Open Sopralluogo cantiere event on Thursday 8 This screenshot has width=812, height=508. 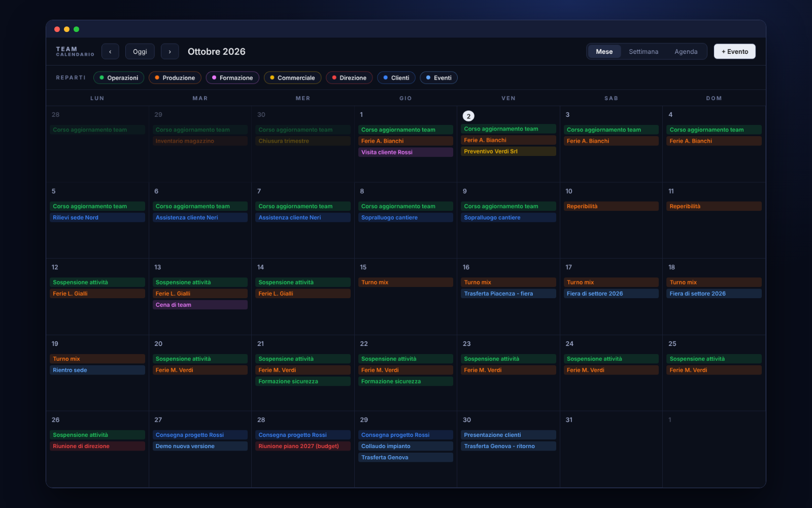405,217
